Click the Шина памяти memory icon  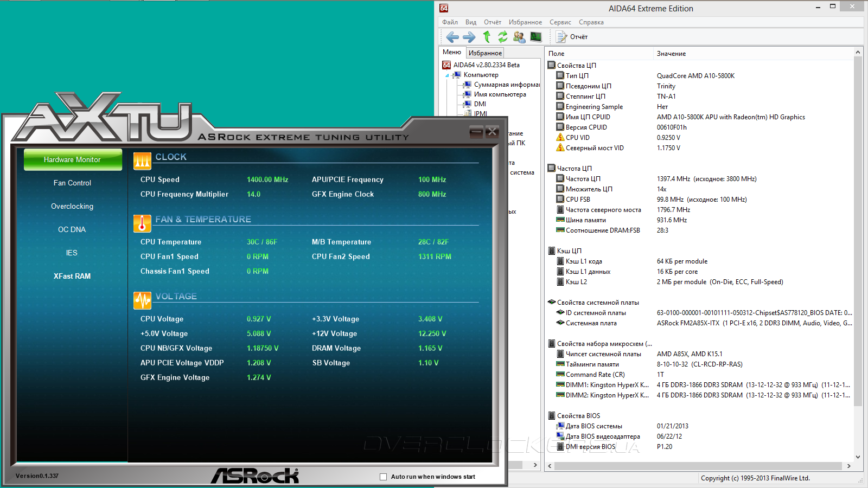[560, 220]
